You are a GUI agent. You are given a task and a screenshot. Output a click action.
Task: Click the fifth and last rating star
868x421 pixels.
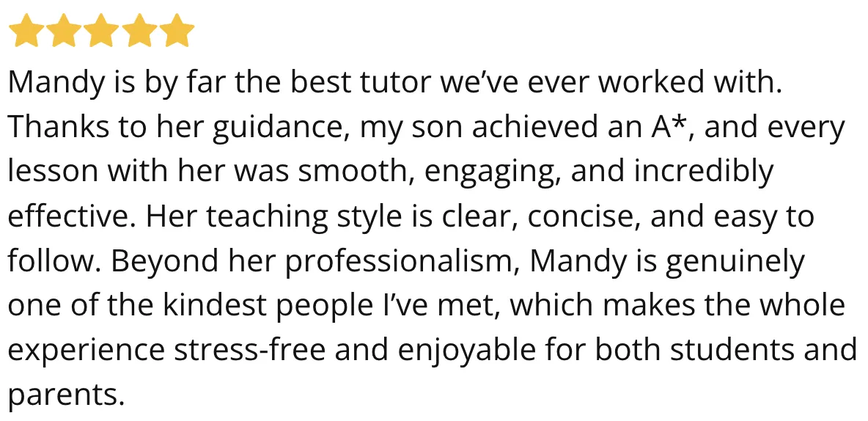177,31
